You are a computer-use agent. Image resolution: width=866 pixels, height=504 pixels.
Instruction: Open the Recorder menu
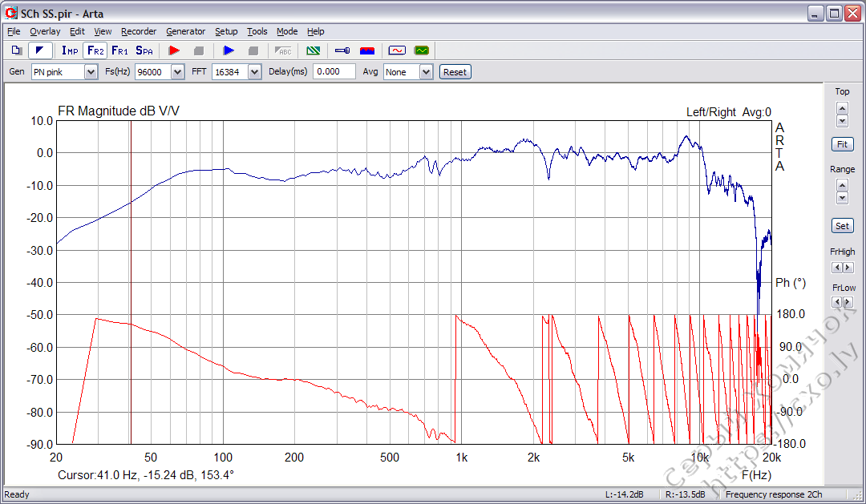tap(139, 31)
